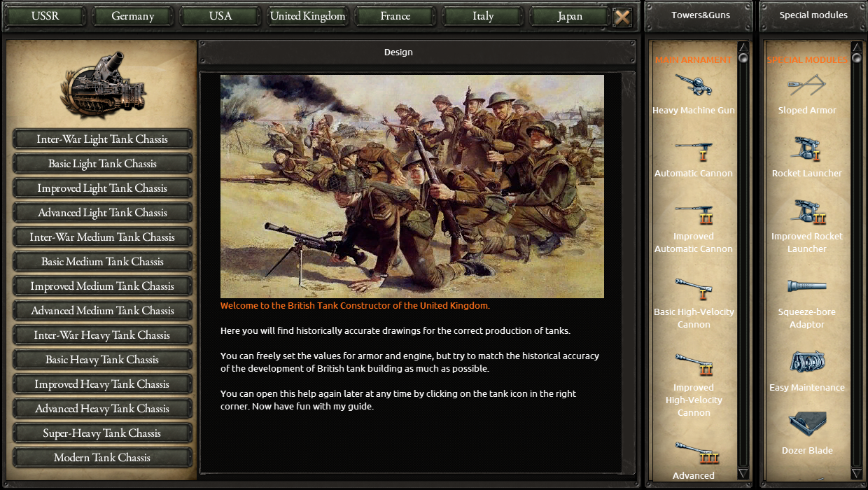Select Basic High-Velocity Cannon icon
The height and width of the screenshot is (490, 868).
click(x=693, y=289)
